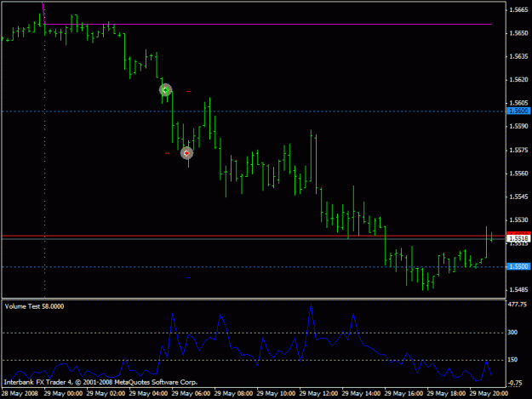Viewport: 532px width, 399px height.
Task: Click the Volume Test 58.0000 indicator label
Action: tap(34, 306)
